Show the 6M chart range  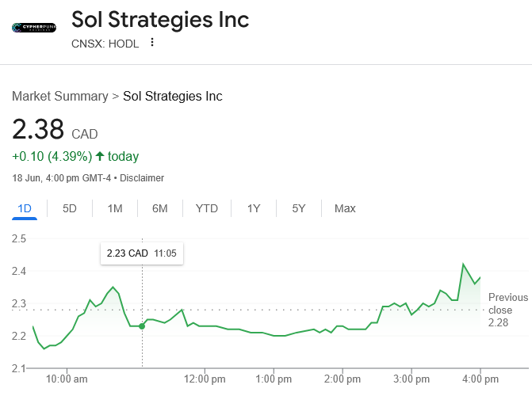(x=160, y=208)
